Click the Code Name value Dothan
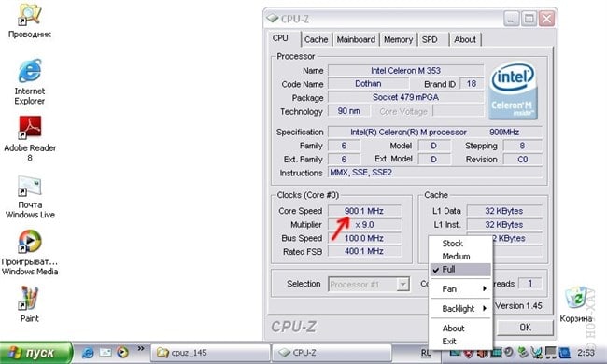This screenshot has height=364, width=607. (368, 84)
